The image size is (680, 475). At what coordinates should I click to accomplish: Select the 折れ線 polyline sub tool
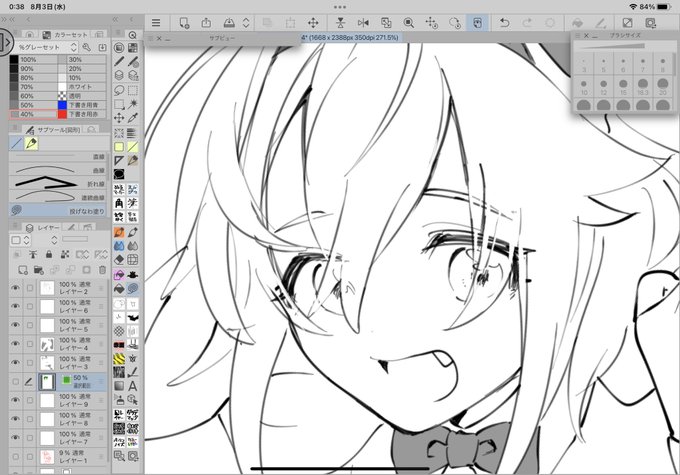click(x=57, y=183)
